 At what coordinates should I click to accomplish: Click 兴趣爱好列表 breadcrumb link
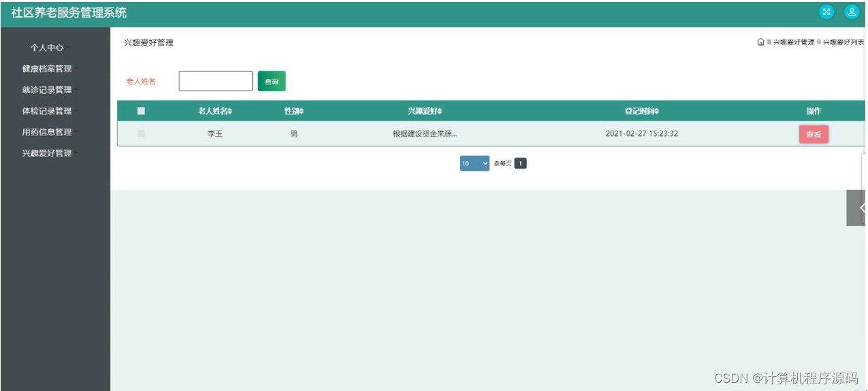click(x=843, y=42)
